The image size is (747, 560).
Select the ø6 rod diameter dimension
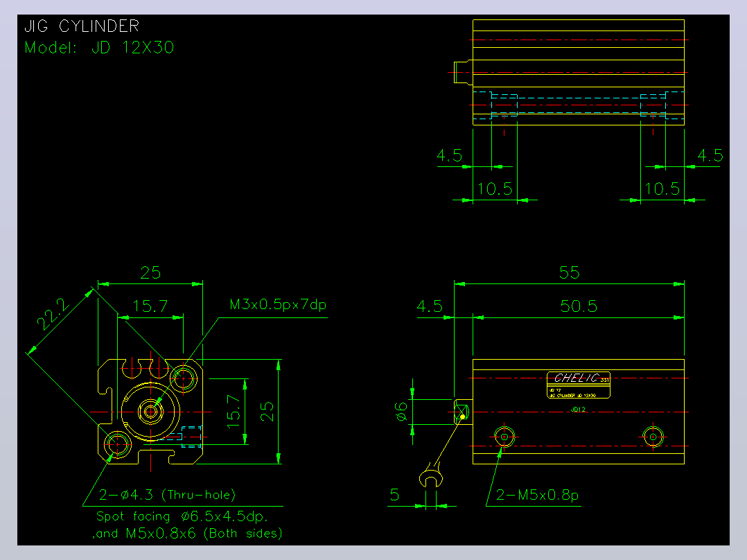402,412
